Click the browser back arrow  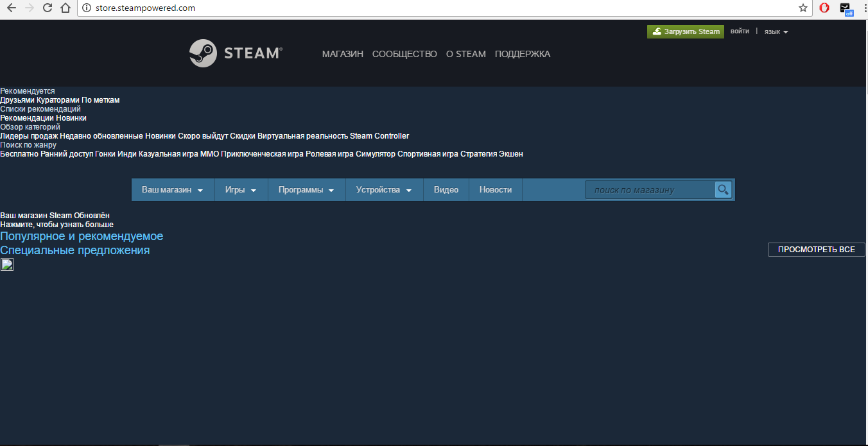point(11,8)
